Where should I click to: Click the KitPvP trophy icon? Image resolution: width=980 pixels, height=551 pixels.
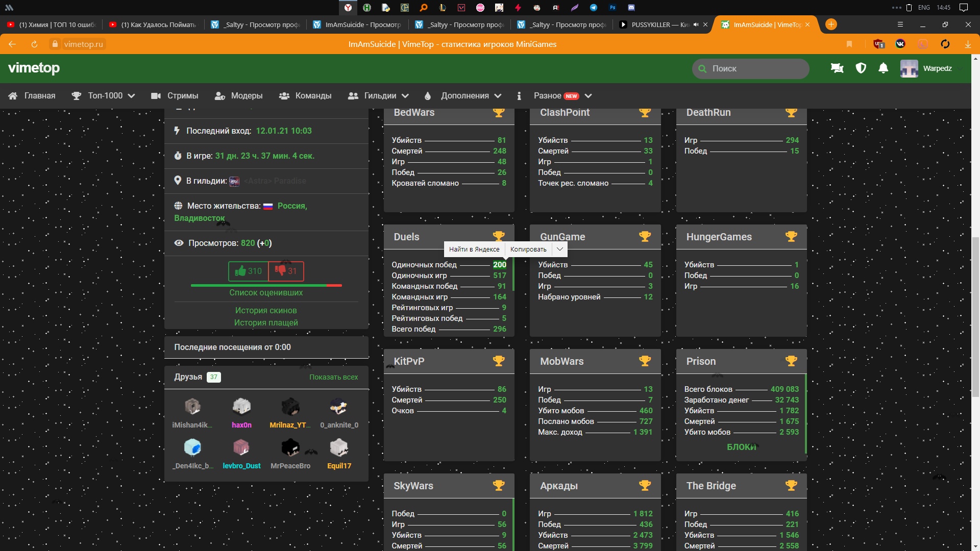click(x=499, y=361)
